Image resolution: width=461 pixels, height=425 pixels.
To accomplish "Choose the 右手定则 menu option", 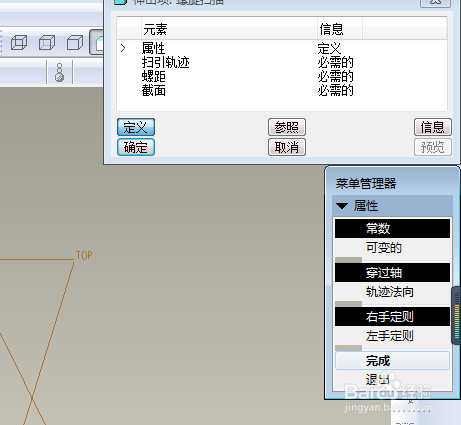I will 392,316.
